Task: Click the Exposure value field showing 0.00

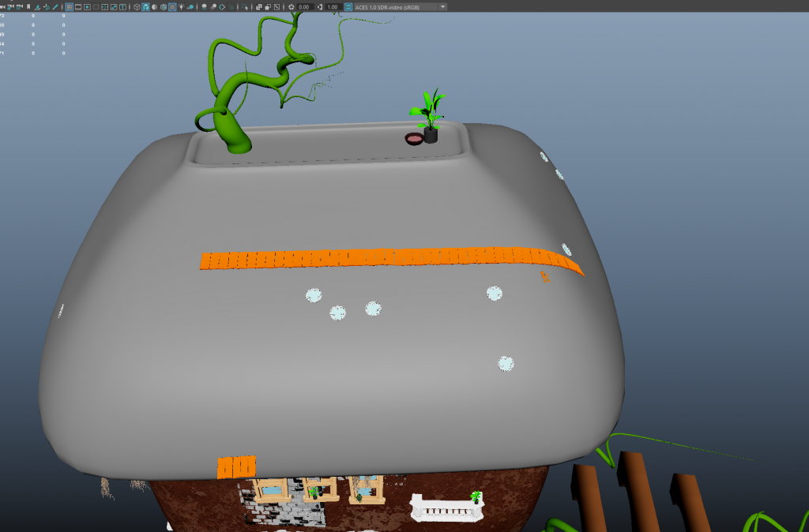Action: click(304, 6)
